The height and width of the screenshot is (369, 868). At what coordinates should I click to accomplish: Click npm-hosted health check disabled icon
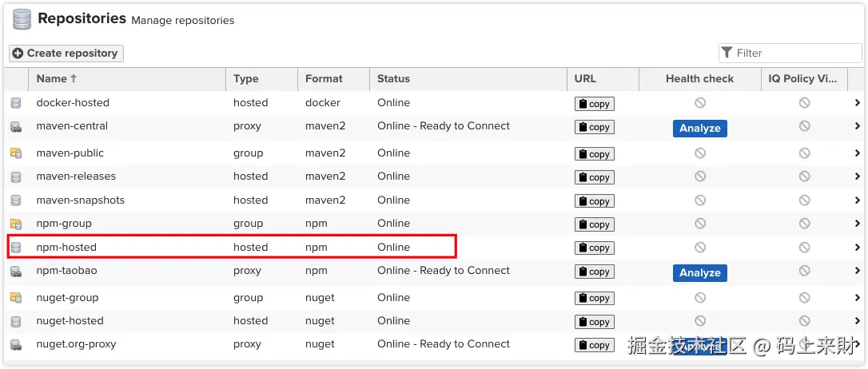click(700, 248)
